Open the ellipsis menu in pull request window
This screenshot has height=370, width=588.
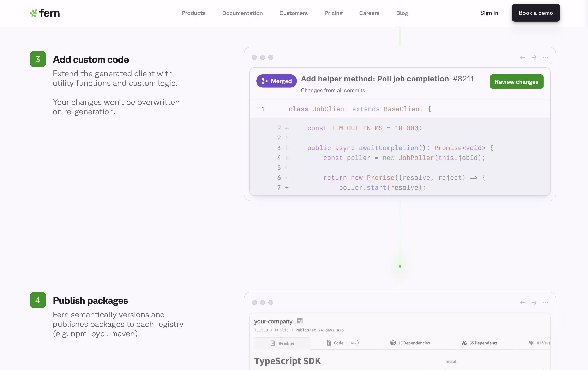(x=545, y=57)
